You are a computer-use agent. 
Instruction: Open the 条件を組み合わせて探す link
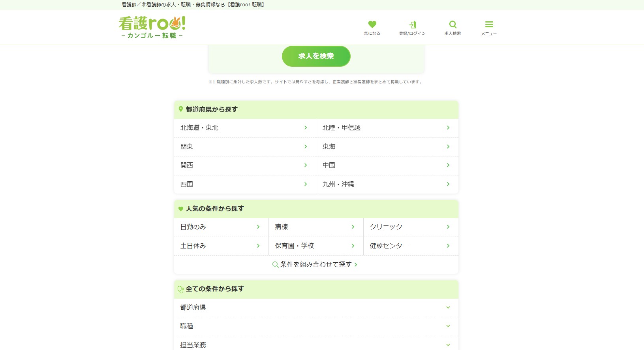[x=316, y=265]
